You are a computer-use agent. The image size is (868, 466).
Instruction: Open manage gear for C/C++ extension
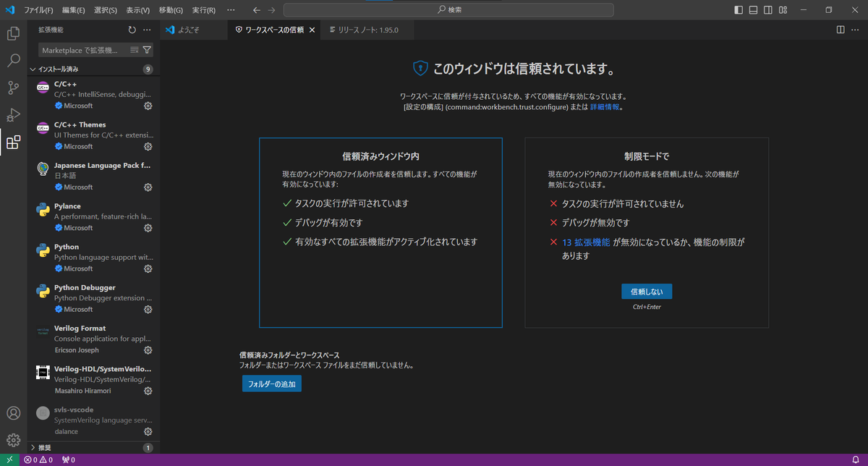(148, 106)
